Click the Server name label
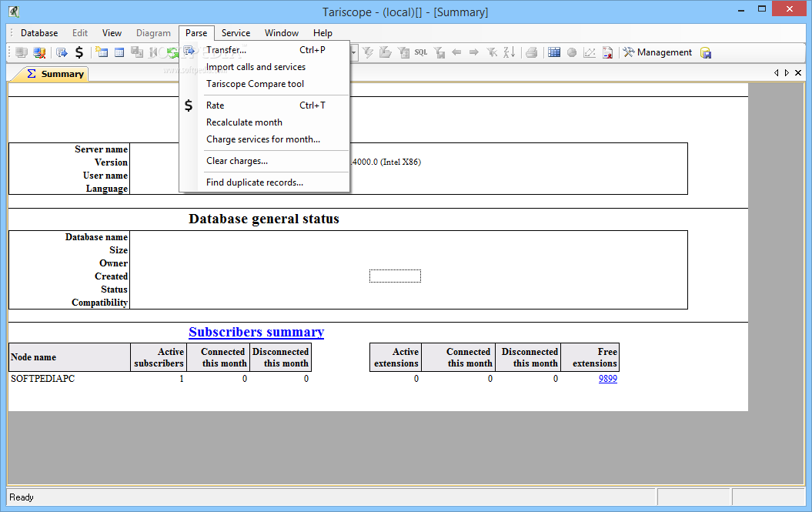The height and width of the screenshot is (512, 812). [x=101, y=149]
